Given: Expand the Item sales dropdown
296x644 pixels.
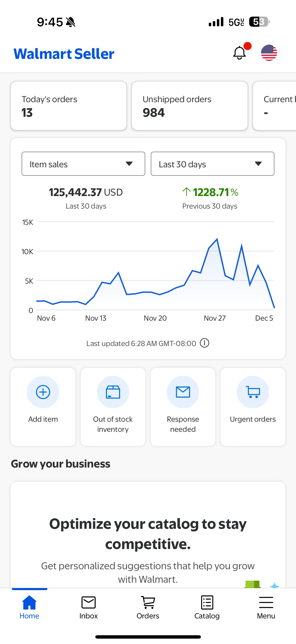Looking at the screenshot, I should pos(83,164).
